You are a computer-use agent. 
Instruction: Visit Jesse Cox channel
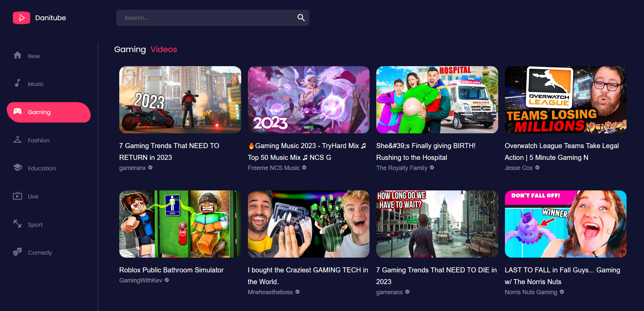point(519,168)
